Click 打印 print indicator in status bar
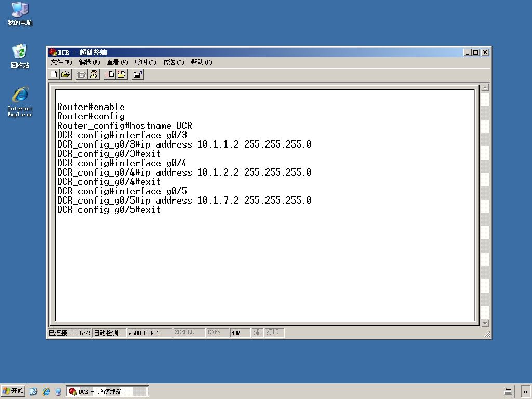This screenshot has height=399, width=532. pyautogui.click(x=274, y=333)
